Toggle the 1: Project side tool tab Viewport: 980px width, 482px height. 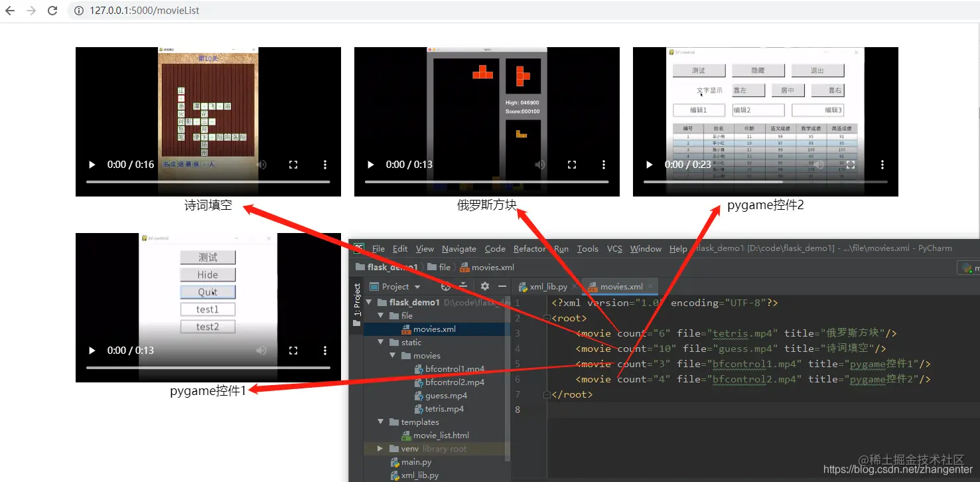point(357,305)
